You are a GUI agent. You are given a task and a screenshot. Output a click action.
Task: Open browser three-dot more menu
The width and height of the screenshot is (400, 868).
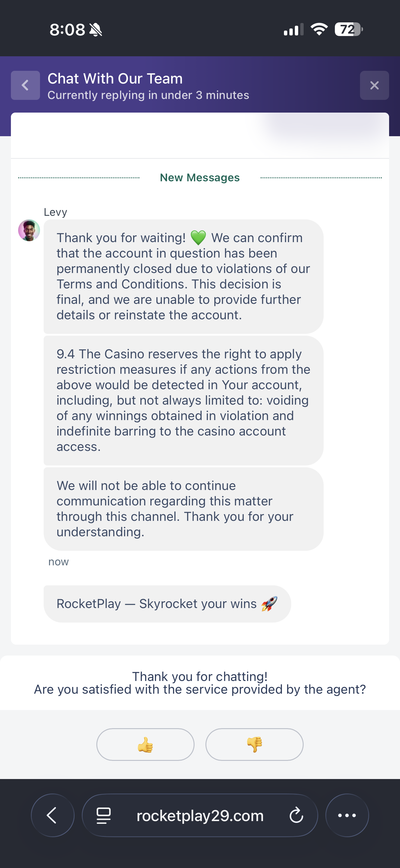tap(347, 815)
